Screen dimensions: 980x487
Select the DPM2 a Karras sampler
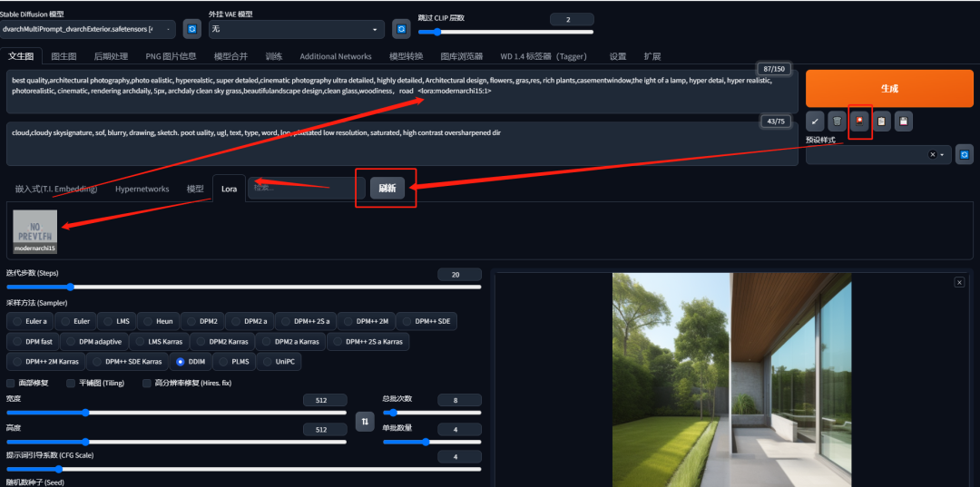tap(290, 342)
